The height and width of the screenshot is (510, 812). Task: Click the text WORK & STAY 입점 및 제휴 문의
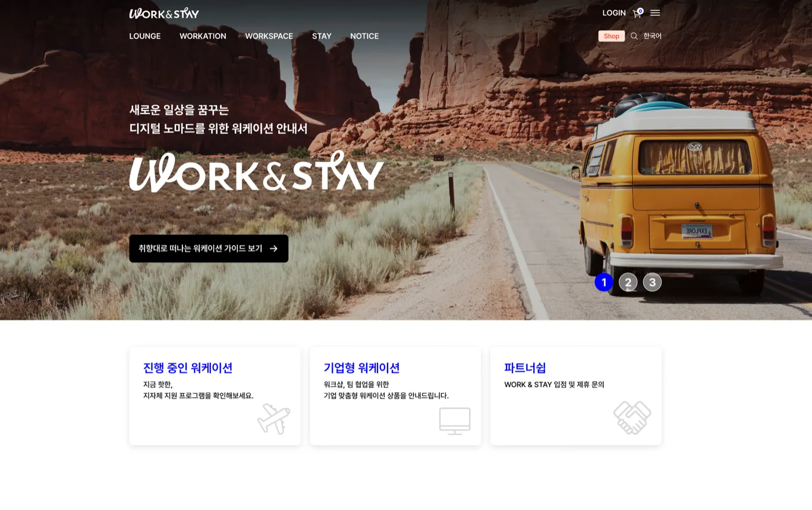point(554,385)
